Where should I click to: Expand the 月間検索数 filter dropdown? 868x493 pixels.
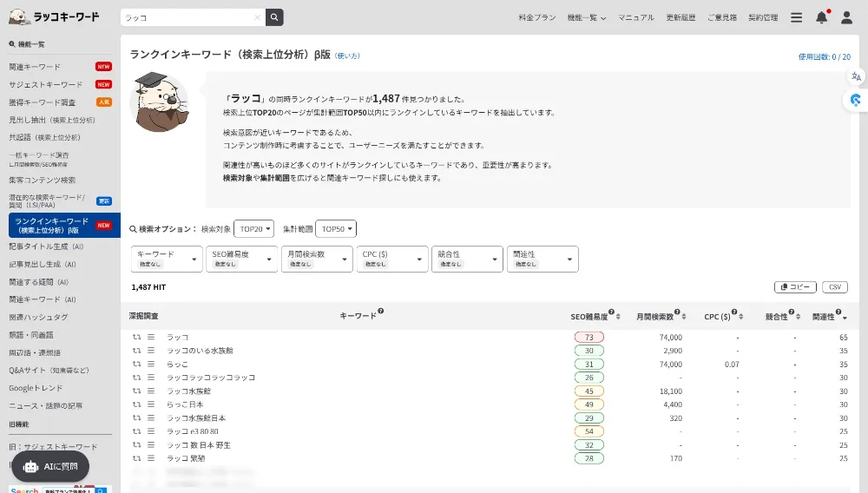tap(317, 259)
